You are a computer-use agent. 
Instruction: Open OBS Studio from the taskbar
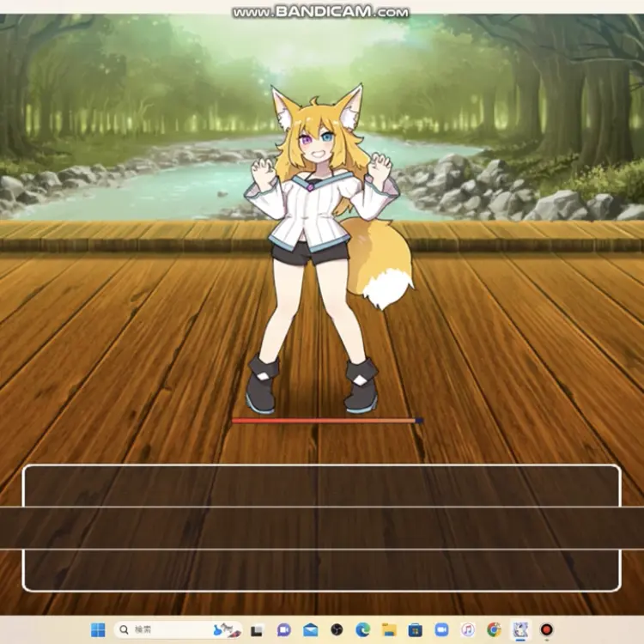337,629
